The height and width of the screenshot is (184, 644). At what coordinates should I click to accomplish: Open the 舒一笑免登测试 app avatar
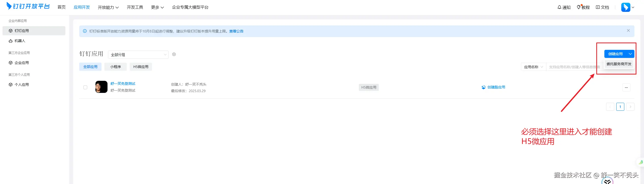pos(101,87)
